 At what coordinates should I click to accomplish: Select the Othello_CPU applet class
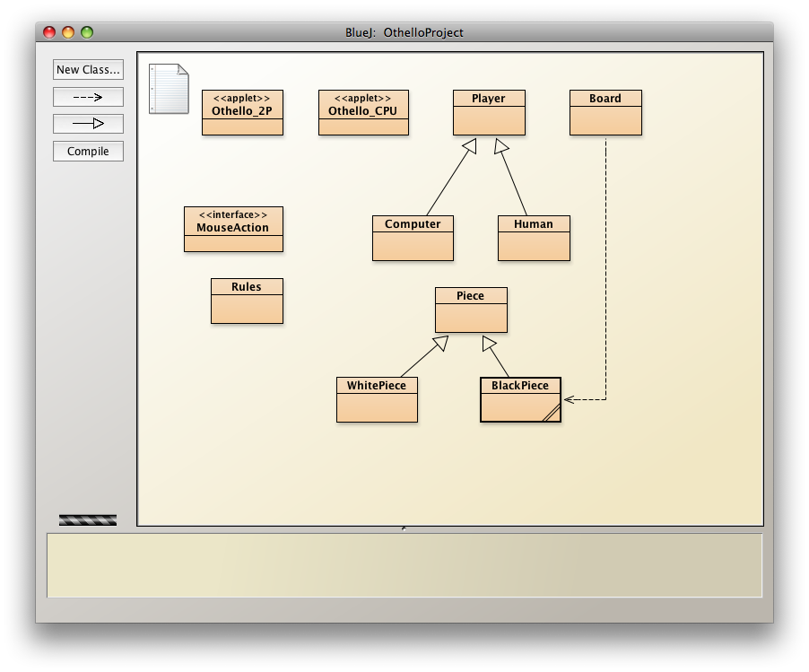363,112
